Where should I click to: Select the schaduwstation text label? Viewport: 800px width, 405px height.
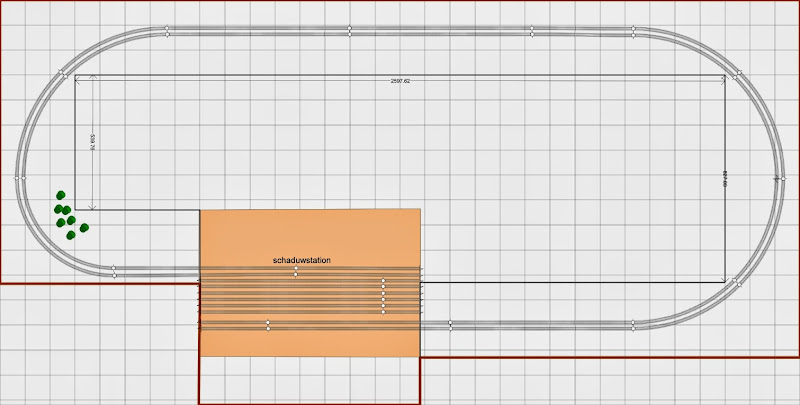click(x=302, y=260)
